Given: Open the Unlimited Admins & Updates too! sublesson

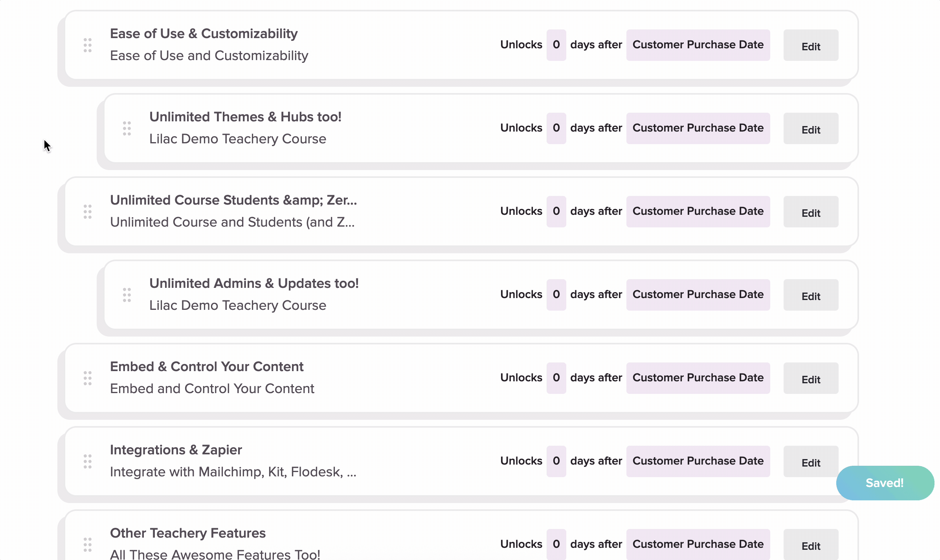Looking at the screenshot, I should point(254,284).
